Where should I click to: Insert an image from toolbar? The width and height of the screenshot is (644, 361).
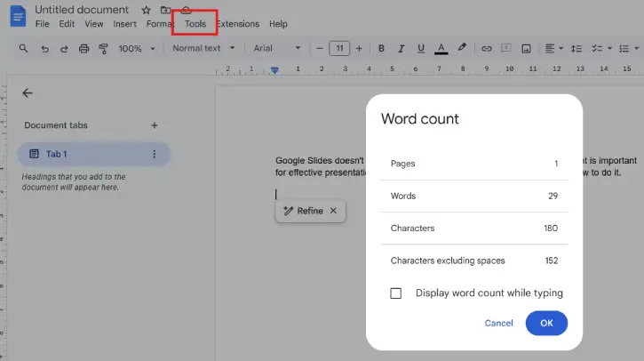[x=526, y=49]
